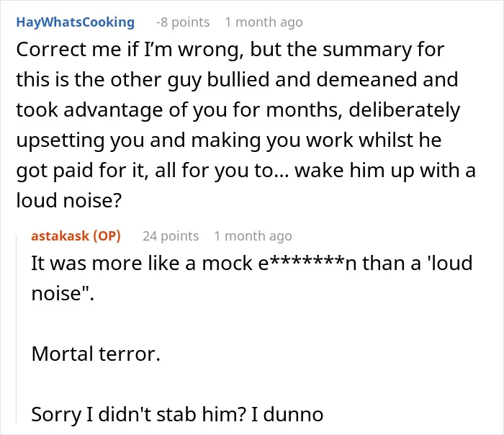The height and width of the screenshot is (435, 504).
Task: Click the 'this is the other guy bullied' line
Action: point(237,79)
